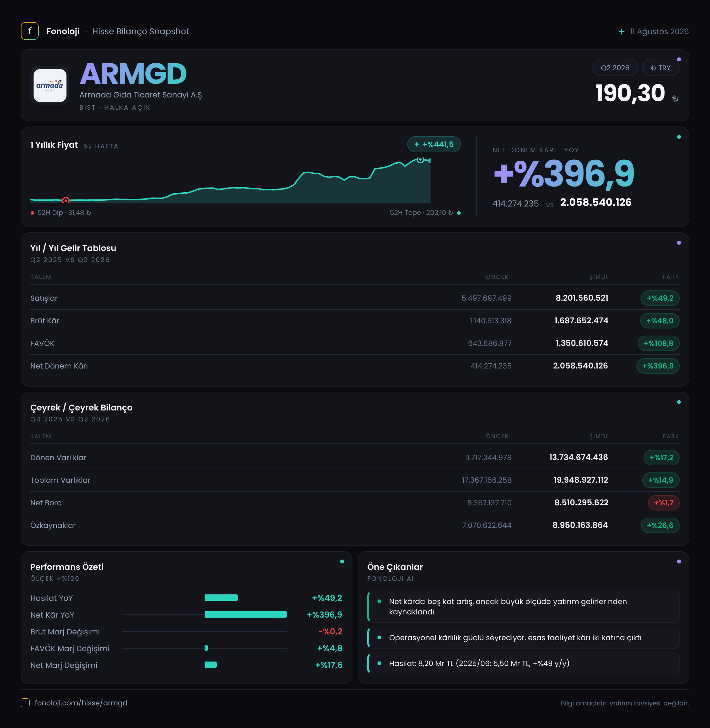The width and height of the screenshot is (710, 728).
Task: Click the +%441,5 yearly change badge
Action: [434, 144]
